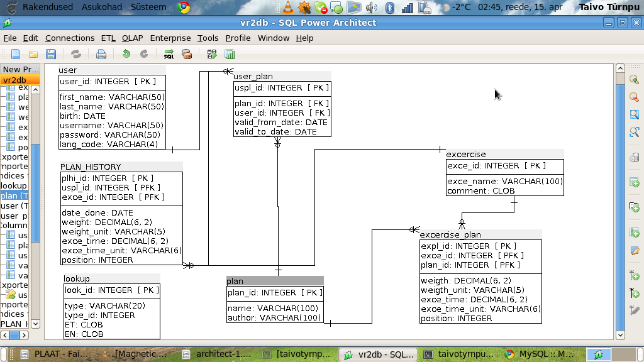Click the username: VARCHAR(50) column

112,126
